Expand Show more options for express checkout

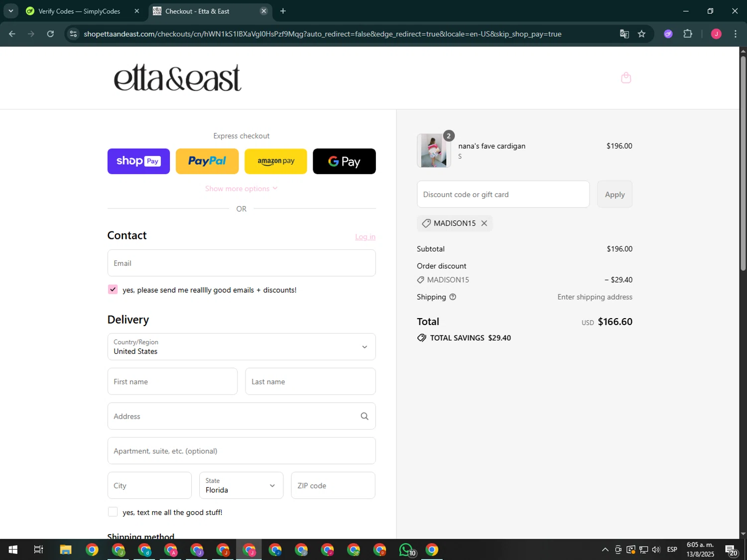(x=242, y=189)
